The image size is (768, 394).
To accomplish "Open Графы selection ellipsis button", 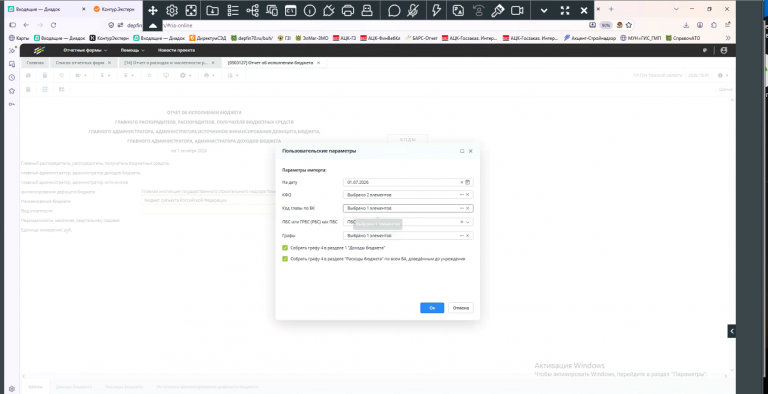I will (x=461, y=236).
